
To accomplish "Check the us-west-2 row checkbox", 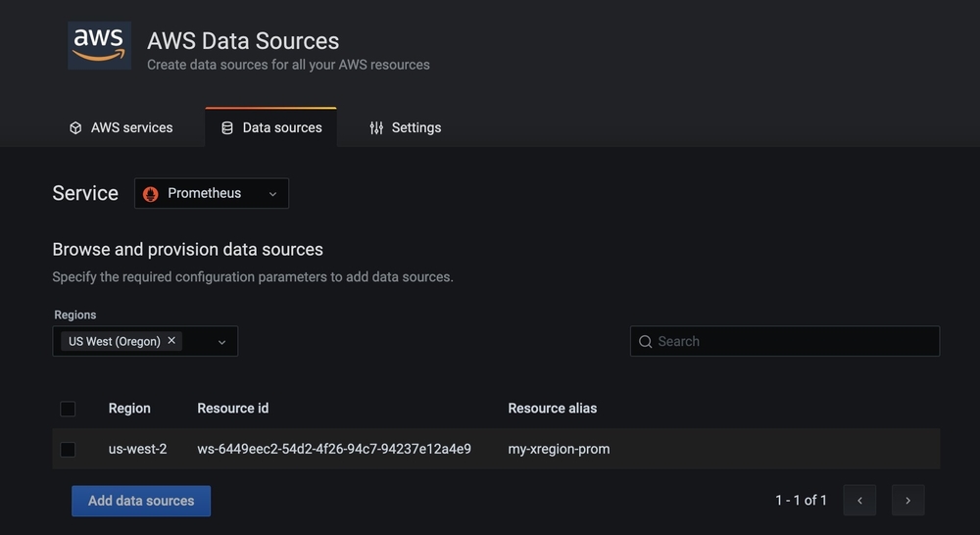I will [x=68, y=450].
